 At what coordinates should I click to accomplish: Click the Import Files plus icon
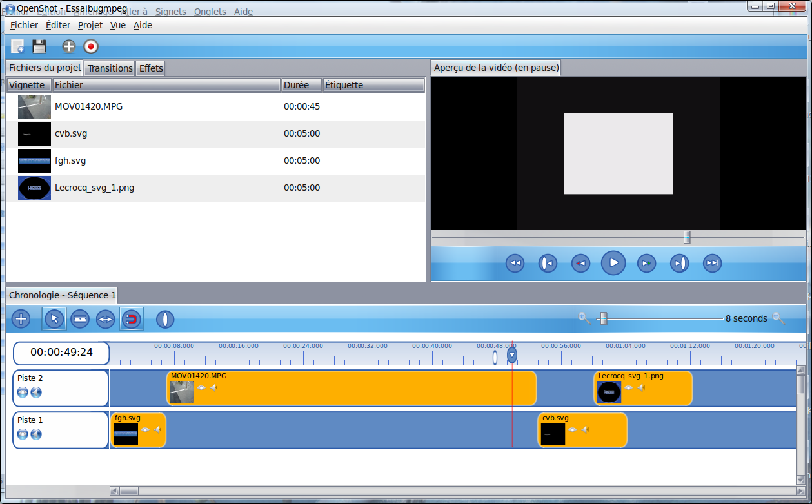click(x=68, y=46)
